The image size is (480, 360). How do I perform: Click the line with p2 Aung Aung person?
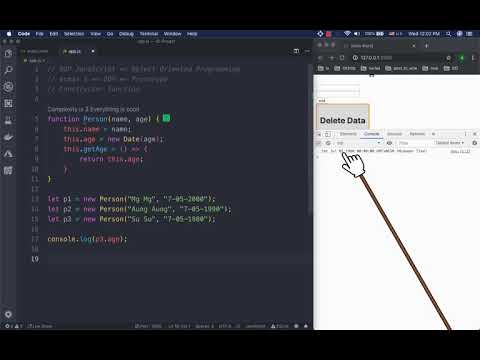(x=139, y=209)
